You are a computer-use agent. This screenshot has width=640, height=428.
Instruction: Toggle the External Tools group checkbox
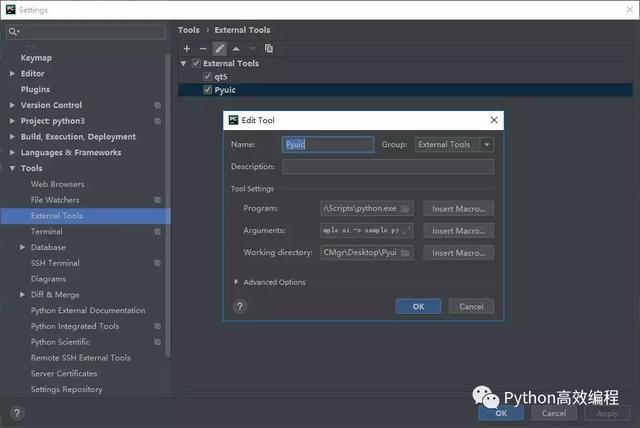[x=196, y=63]
